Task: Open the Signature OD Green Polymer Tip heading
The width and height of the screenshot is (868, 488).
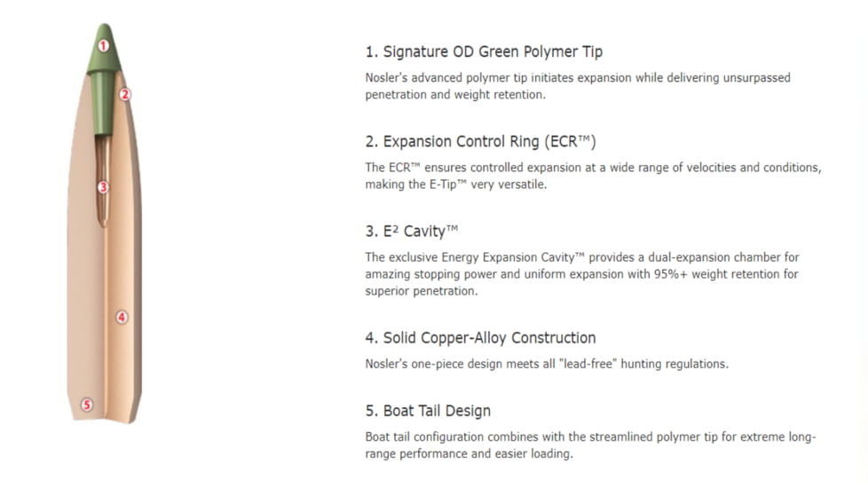Action: (484, 51)
